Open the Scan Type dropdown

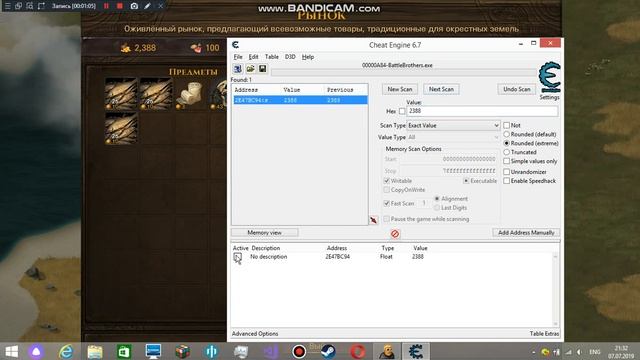pos(453,125)
